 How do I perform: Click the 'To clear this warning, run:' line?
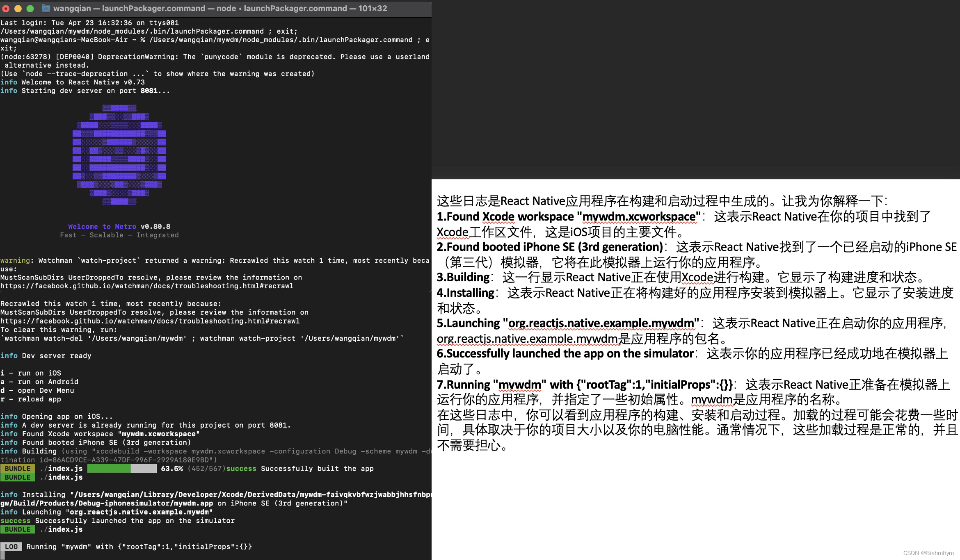[59, 330]
